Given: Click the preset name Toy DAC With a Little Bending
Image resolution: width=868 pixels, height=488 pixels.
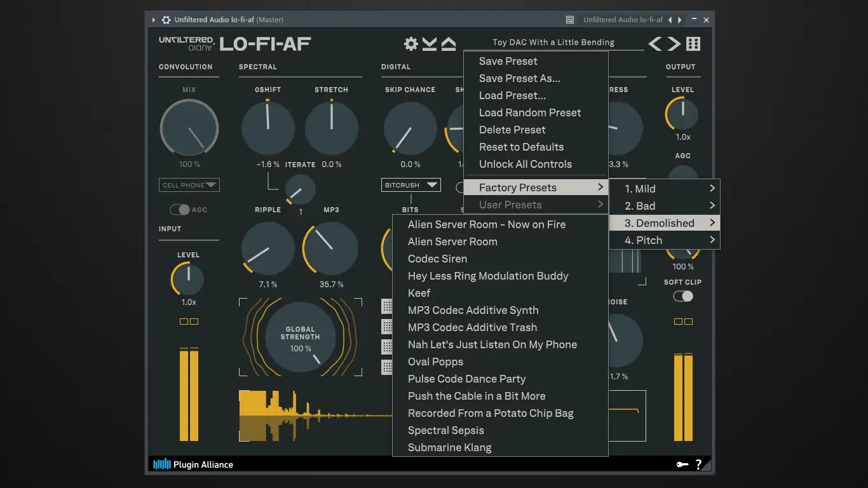Looking at the screenshot, I should pos(553,43).
